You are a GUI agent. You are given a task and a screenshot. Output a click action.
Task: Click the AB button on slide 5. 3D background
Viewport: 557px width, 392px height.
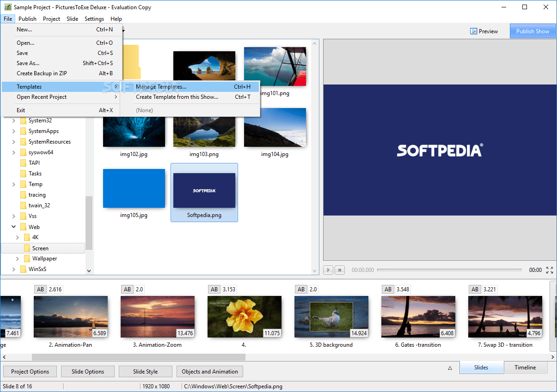301,289
